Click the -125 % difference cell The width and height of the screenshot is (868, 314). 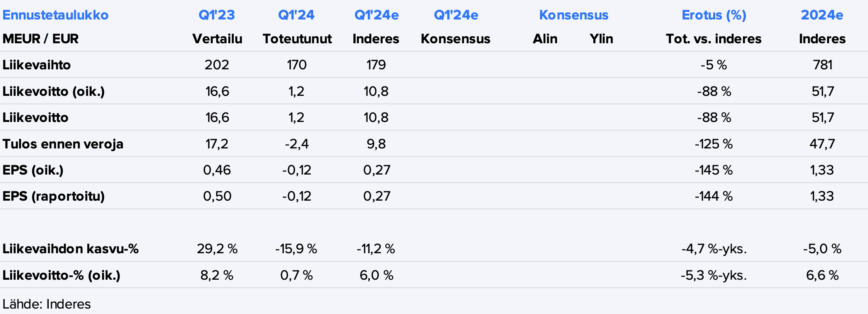713,144
